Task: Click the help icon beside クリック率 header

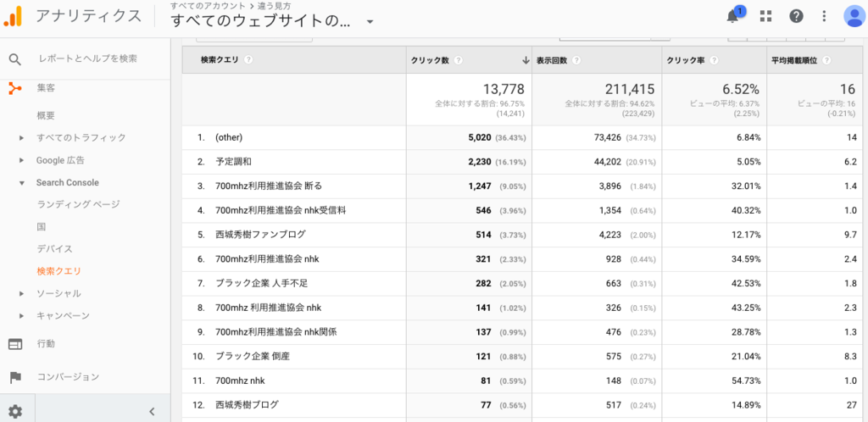Action: click(x=714, y=60)
